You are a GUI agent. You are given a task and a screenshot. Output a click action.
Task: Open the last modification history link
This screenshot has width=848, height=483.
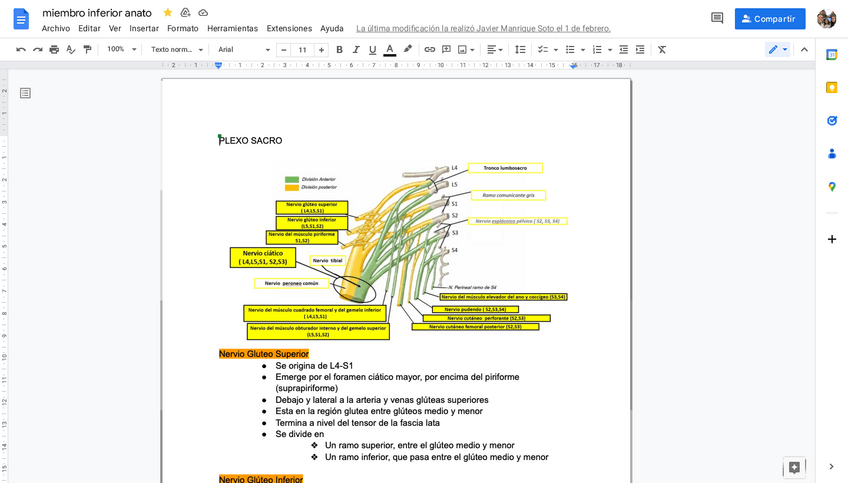click(483, 28)
